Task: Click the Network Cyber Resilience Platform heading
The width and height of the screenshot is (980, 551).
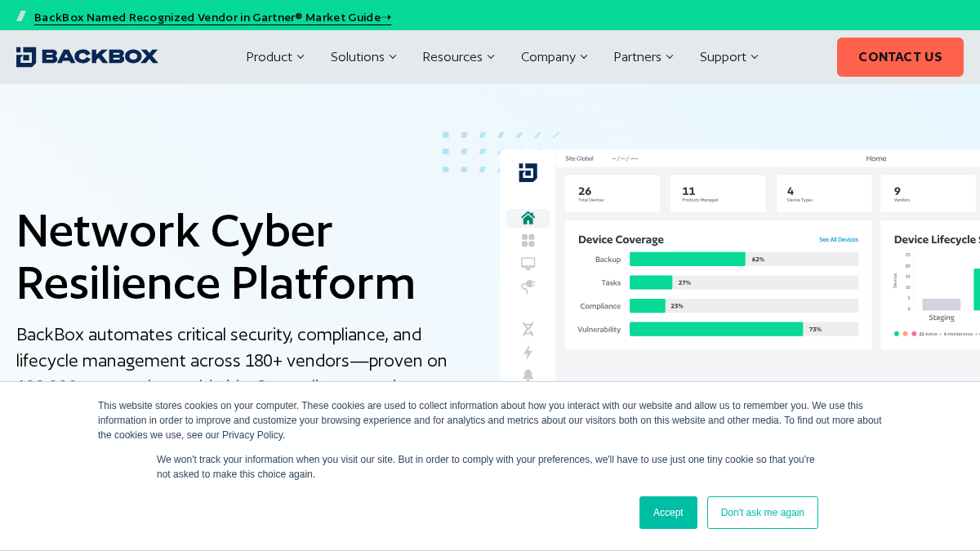Action: click(x=216, y=257)
